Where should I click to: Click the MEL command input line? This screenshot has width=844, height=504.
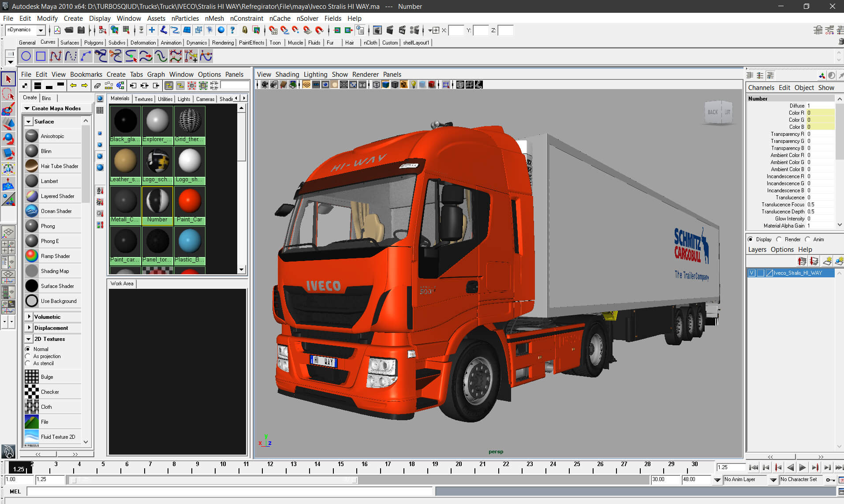[230, 491]
